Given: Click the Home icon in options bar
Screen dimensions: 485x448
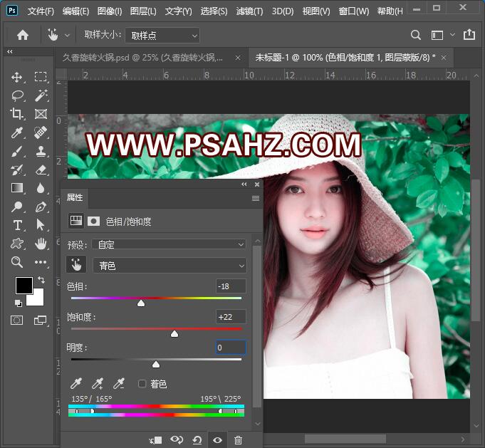Looking at the screenshot, I should [23, 35].
